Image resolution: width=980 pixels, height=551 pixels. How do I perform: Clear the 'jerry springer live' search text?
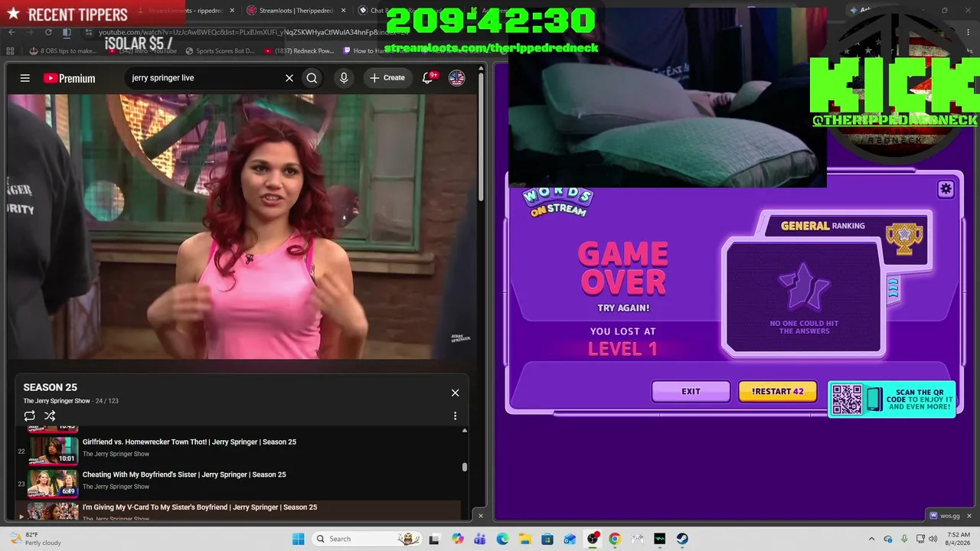click(x=289, y=78)
